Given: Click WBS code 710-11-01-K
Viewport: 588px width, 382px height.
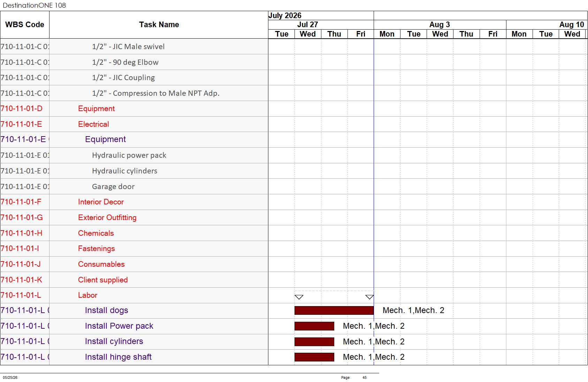Looking at the screenshot, I should [x=21, y=280].
